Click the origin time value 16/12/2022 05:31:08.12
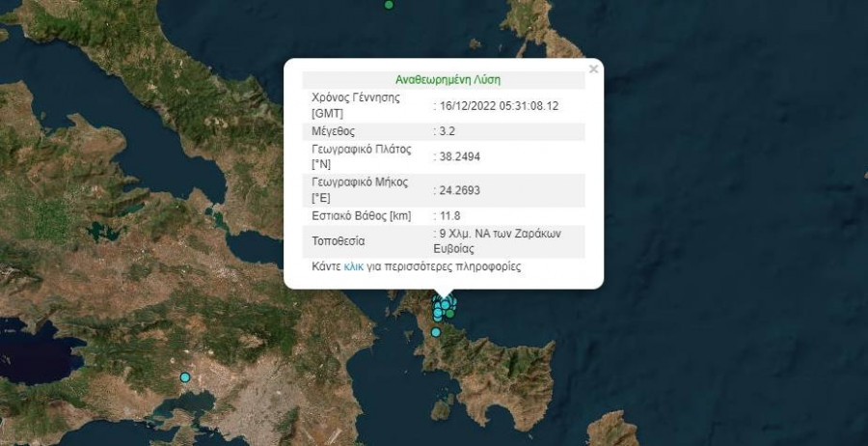This screenshot has width=868, height=446. pyautogui.click(x=500, y=105)
